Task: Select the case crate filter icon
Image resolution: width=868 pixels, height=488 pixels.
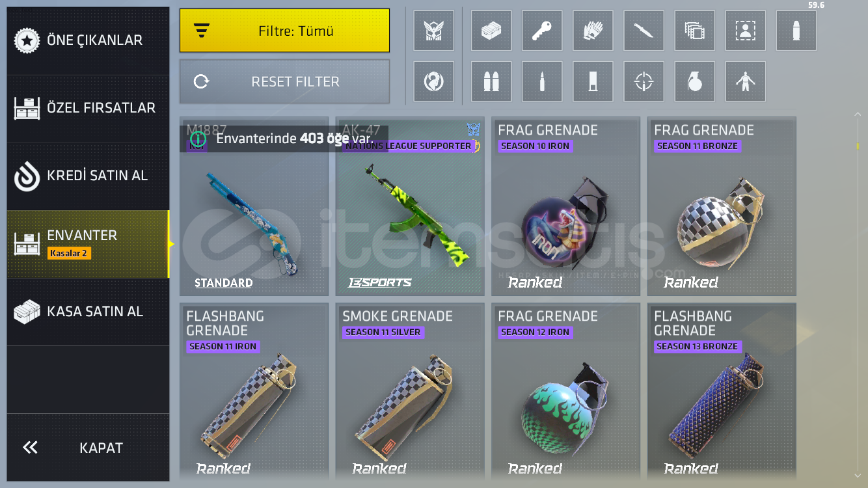Action: click(x=491, y=31)
